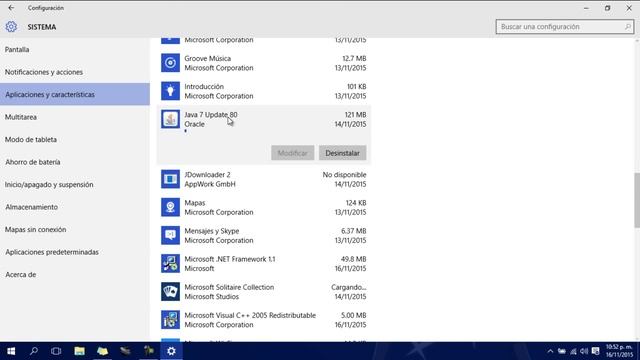Click the Mapas app icon

[170, 207]
